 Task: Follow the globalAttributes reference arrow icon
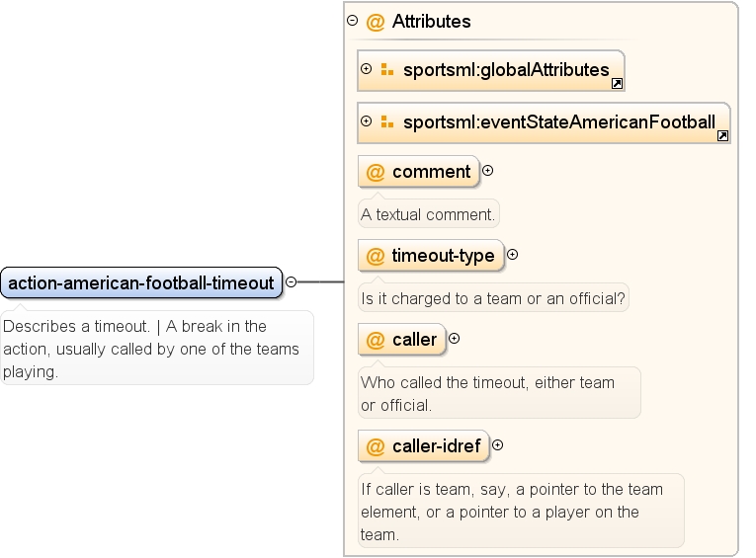click(x=617, y=83)
